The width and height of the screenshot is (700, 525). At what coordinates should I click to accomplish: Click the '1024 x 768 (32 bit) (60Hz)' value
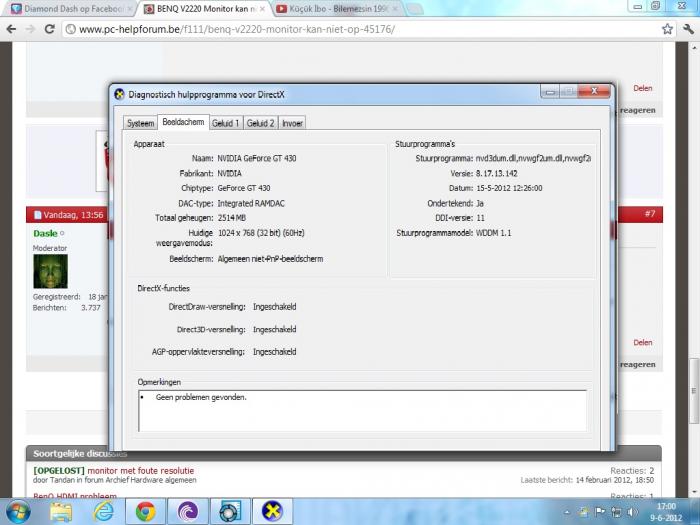tap(261, 233)
